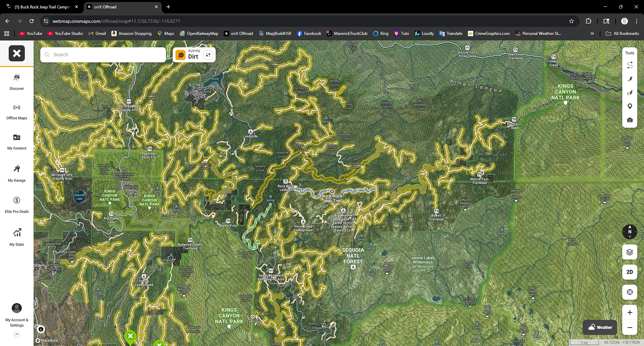Open the OpenRailwayMap bookmark
This screenshot has width=644, height=346.
click(199, 34)
